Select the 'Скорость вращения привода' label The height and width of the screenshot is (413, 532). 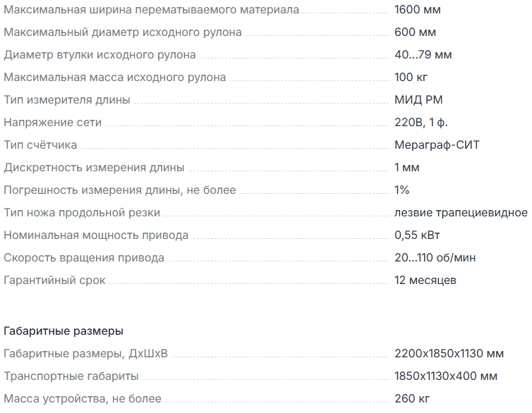(x=84, y=258)
